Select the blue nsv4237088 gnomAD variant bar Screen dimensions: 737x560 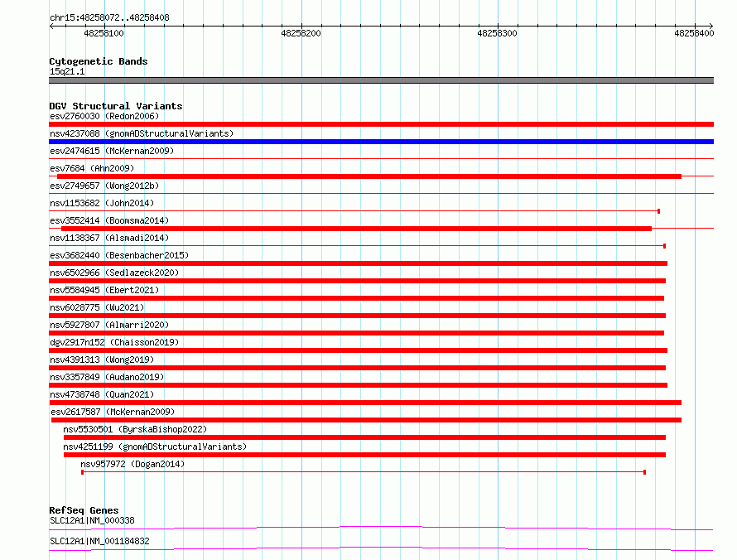pos(381,142)
